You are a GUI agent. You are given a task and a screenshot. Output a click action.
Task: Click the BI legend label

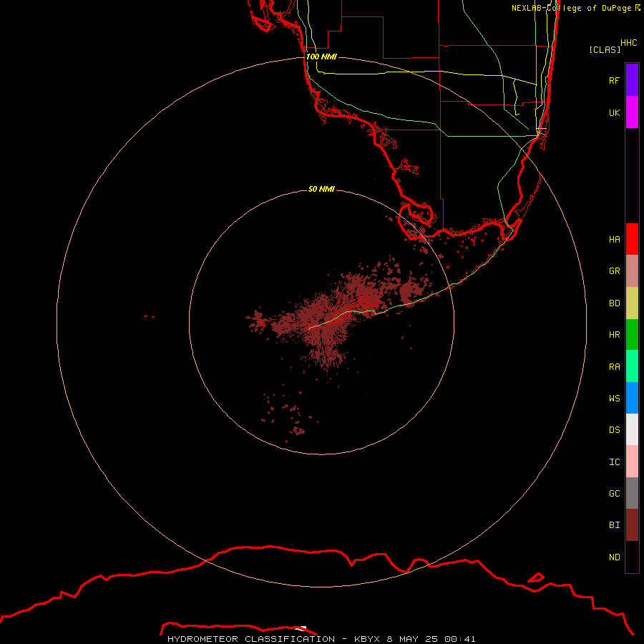click(615, 525)
